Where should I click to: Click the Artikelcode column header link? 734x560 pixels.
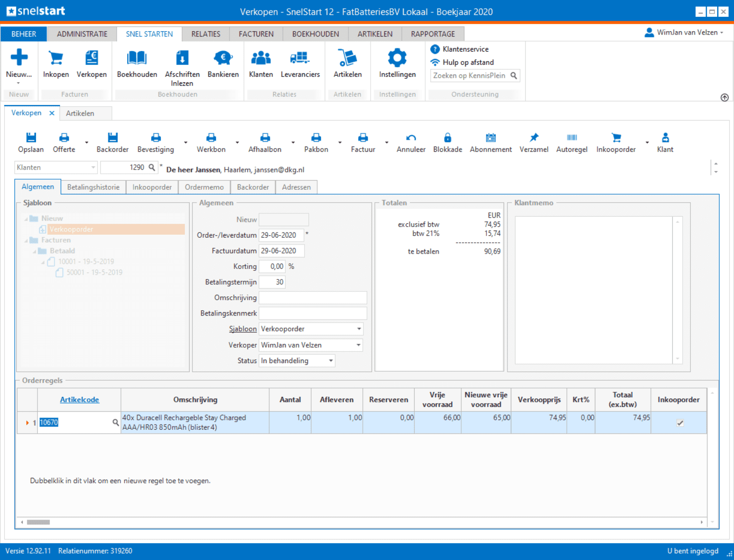79,400
